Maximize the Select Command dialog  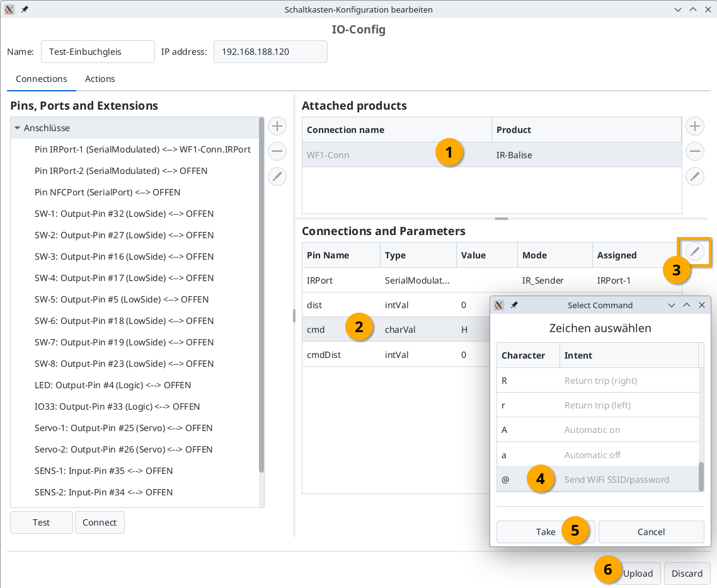pos(687,305)
